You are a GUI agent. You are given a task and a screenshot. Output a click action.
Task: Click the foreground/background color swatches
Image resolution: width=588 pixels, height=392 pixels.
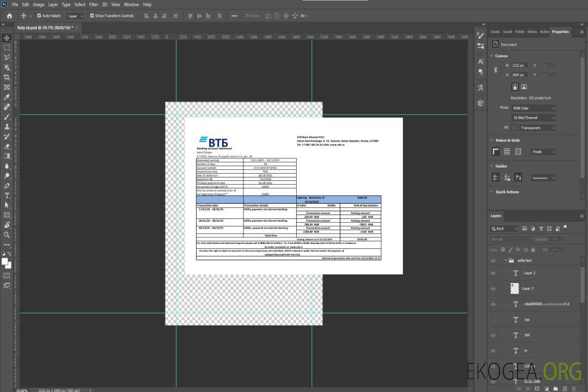7,264
